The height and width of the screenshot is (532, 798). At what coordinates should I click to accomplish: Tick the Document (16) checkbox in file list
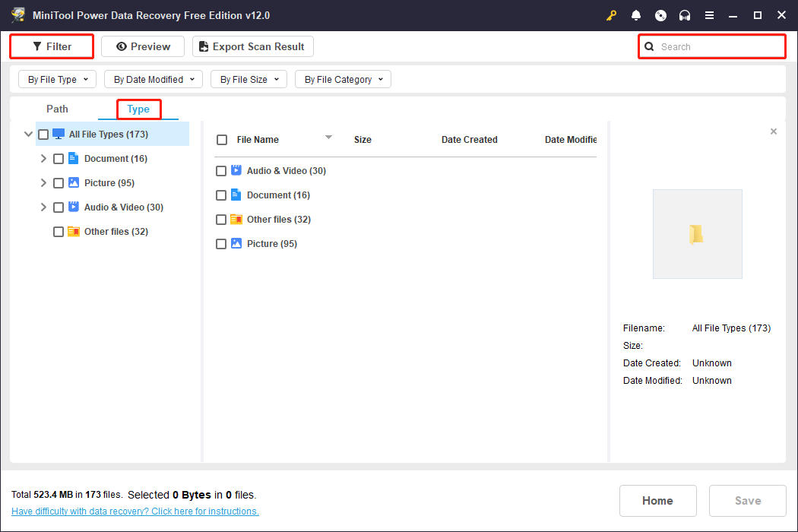[x=221, y=195]
